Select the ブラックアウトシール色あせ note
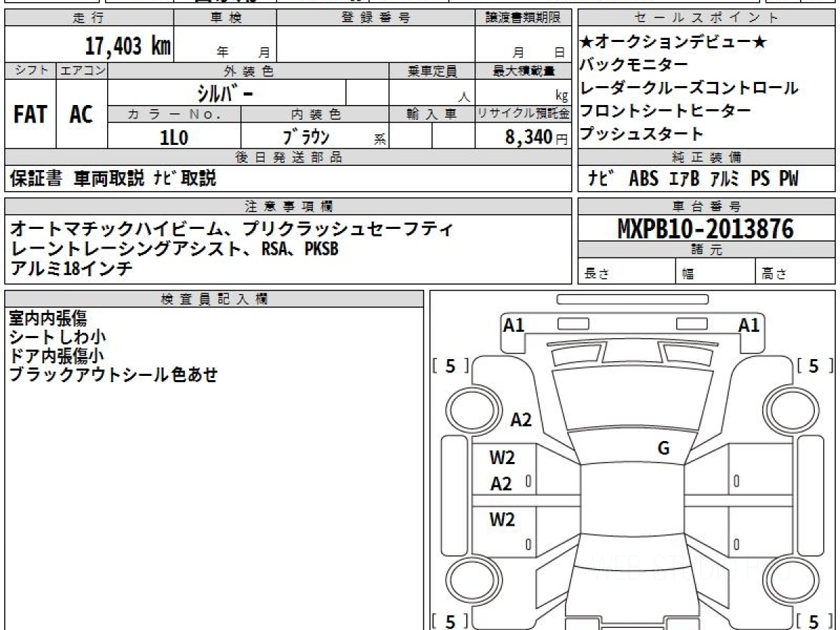The height and width of the screenshot is (630, 840). [113, 374]
